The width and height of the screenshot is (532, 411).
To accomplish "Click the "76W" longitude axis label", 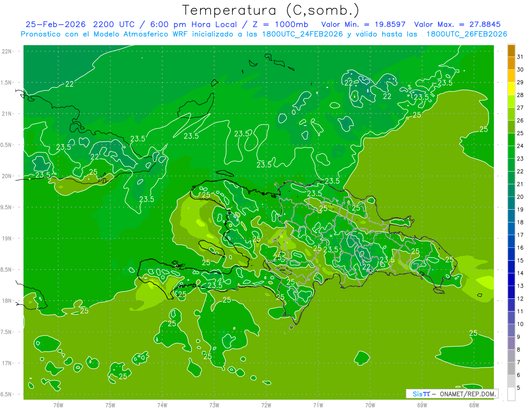I will click(58, 405).
